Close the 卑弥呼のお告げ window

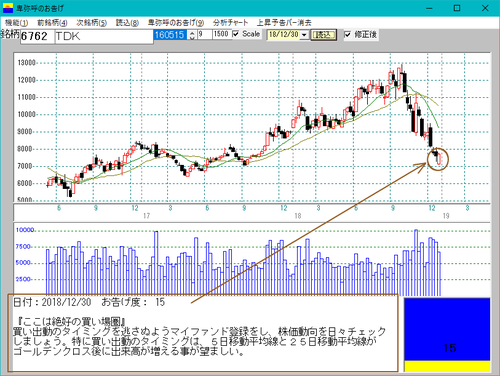click(x=485, y=8)
